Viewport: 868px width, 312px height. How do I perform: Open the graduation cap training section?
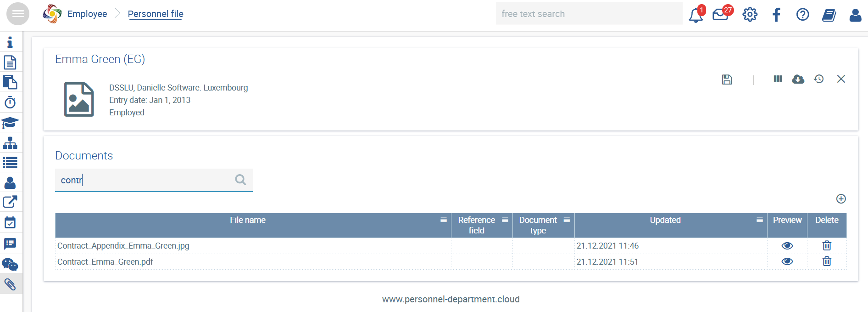point(10,123)
